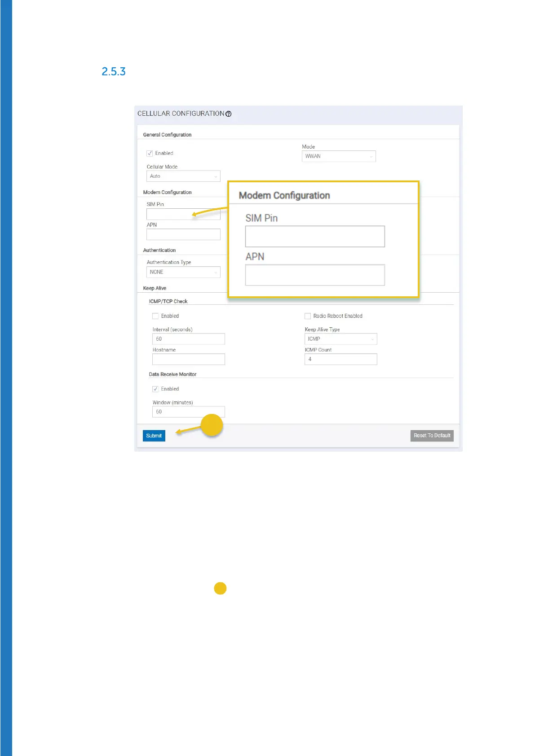
Task: Click the help icon beside Cellular Configuration title
Action: tap(229, 114)
